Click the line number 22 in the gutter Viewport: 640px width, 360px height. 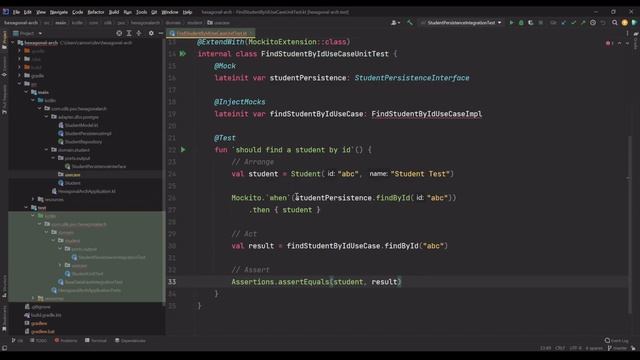point(172,150)
